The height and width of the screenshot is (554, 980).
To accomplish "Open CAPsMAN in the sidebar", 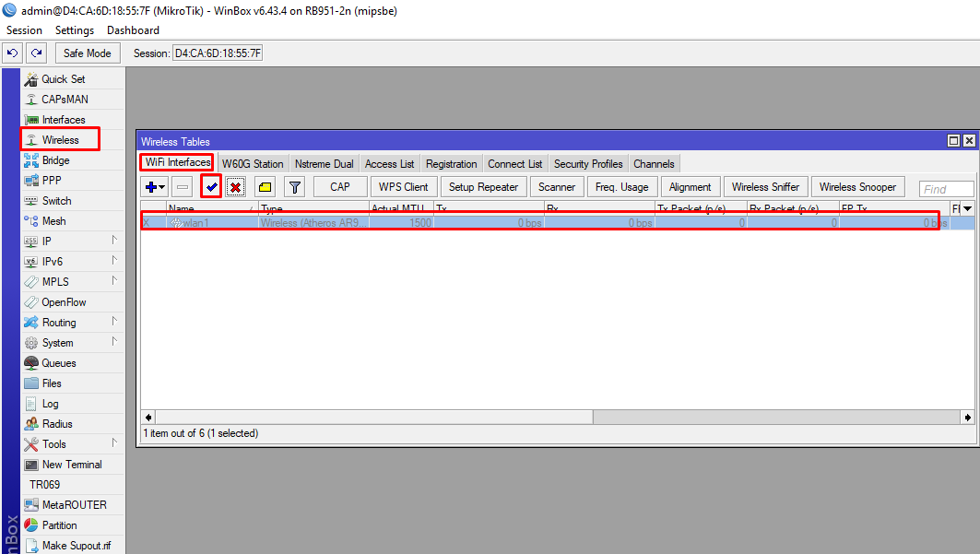I will [x=73, y=100].
